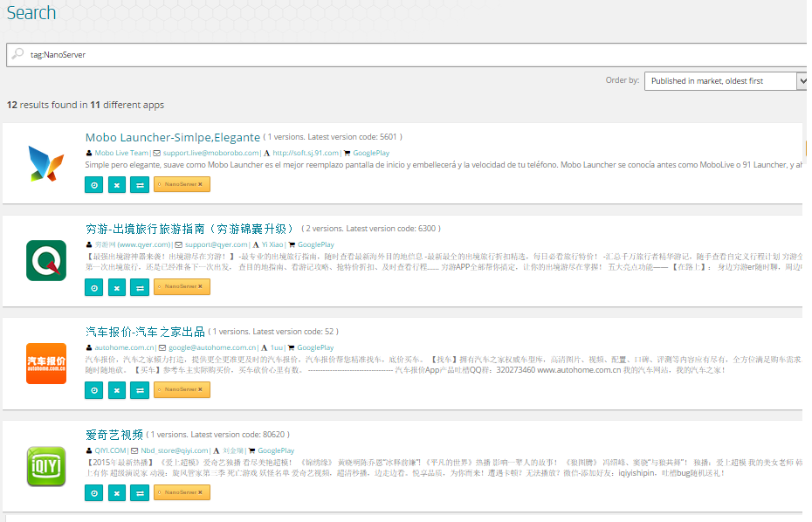Image resolution: width=812 pixels, height=522 pixels.
Task: Click the support.live@moborobo.com email link
Action: pyautogui.click(x=210, y=153)
